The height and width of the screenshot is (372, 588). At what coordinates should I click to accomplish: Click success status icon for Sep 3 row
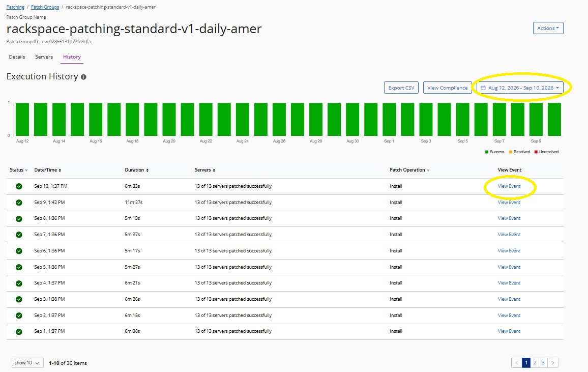pyautogui.click(x=19, y=299)
